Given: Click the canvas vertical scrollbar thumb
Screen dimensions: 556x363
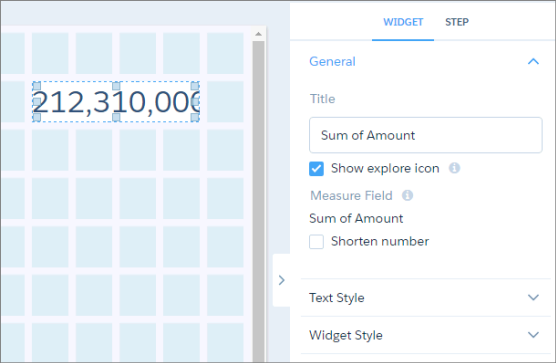Looking at the screenshot, I should 258,201.
